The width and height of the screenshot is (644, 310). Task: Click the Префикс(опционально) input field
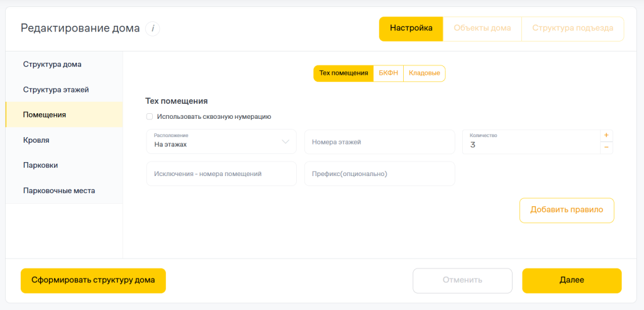(x=379, y=174)
